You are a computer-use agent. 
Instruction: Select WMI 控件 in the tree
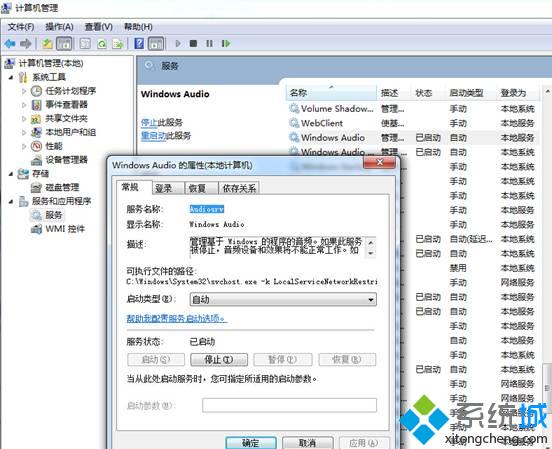click(x=65, y=229)
